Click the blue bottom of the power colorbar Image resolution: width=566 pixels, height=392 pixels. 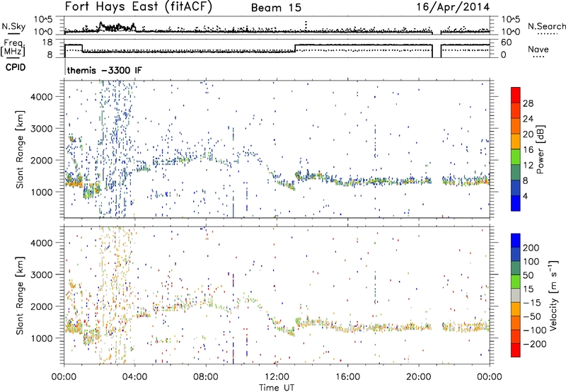pyautogui.click(x=516, y=203)
